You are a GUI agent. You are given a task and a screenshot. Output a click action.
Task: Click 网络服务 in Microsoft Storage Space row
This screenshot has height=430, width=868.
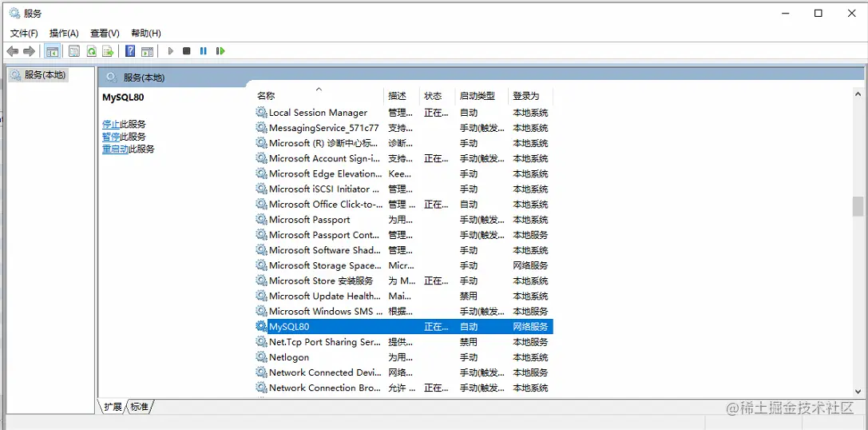(530, 265)
